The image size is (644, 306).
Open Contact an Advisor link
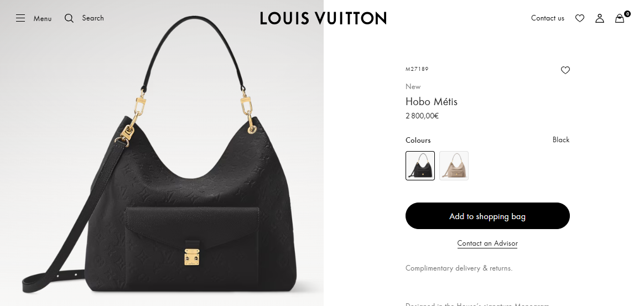pyautogui.click(x=487, y=243)
